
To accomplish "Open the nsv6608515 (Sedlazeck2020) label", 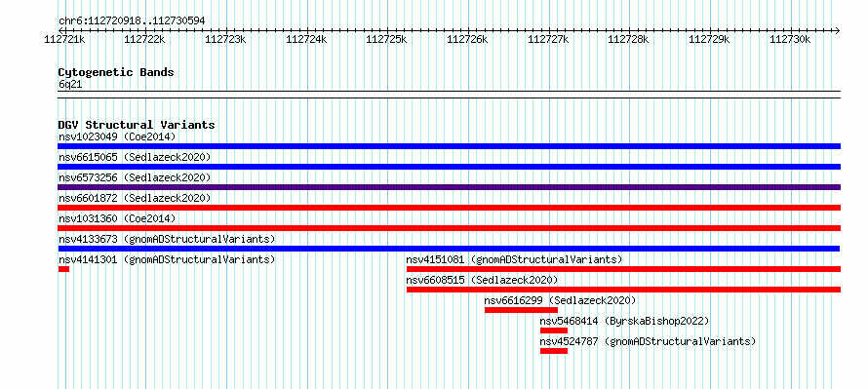I will click(x=482, y=280).
